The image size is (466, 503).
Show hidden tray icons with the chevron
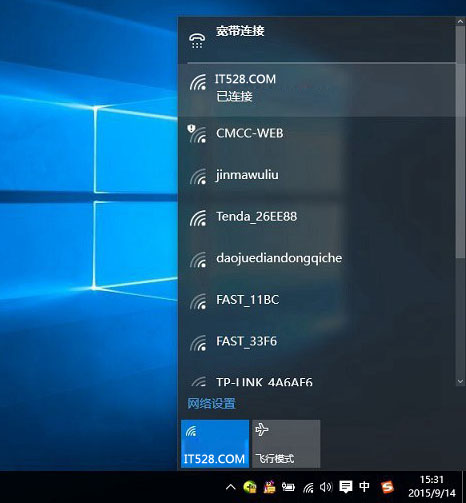coord(230,487)
